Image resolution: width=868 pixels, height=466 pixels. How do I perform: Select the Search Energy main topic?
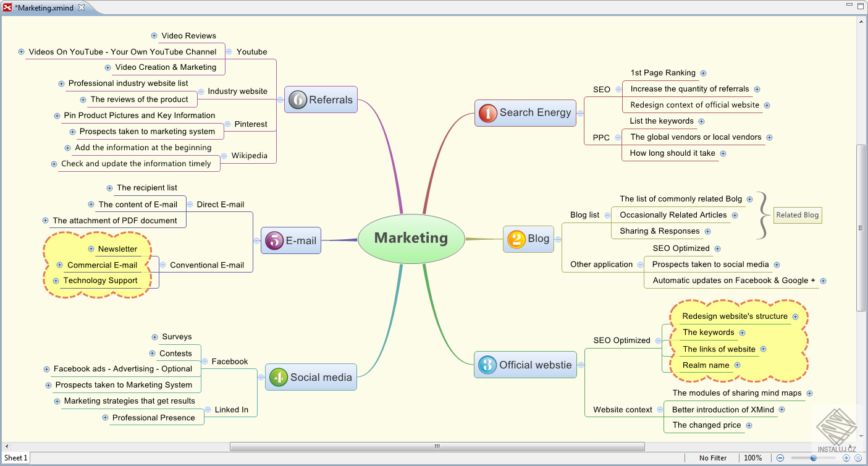click(x=525, y=112)
